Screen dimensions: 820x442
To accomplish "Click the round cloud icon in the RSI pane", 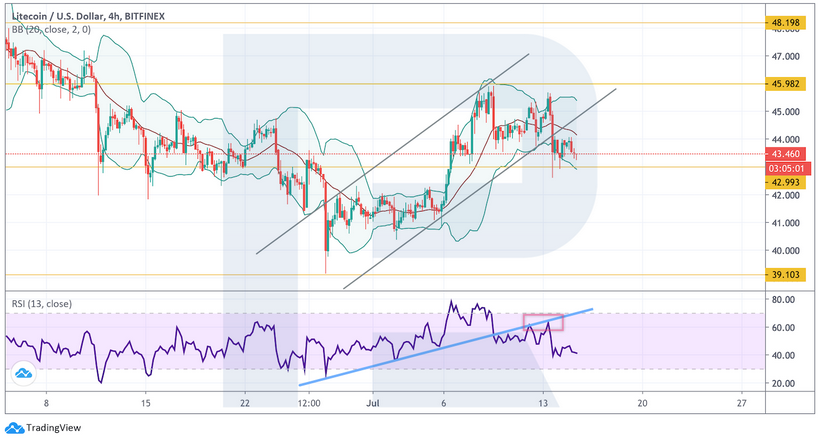I will click(x=23, y=373).
